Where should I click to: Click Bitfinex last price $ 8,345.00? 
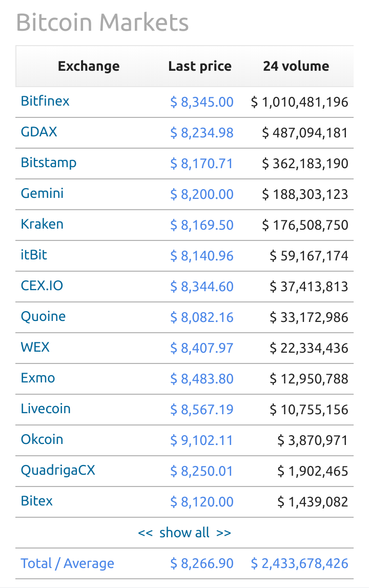(202, 102)
